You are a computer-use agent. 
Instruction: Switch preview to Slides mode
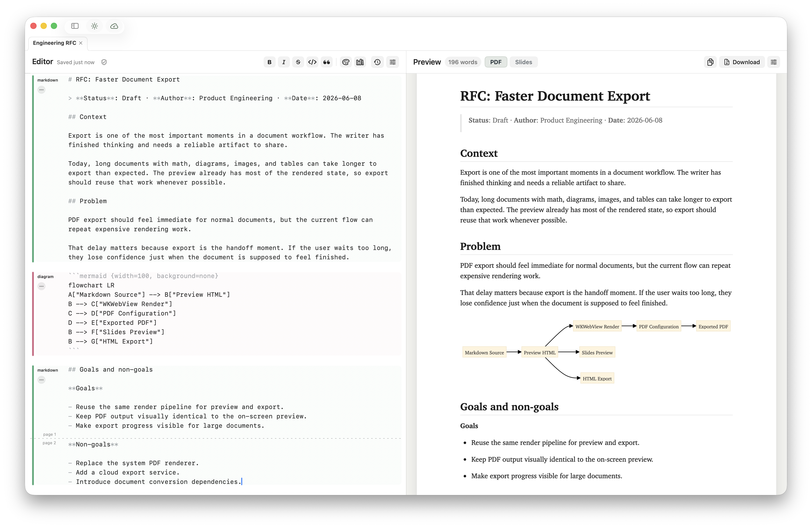click(x=523, y=62)
